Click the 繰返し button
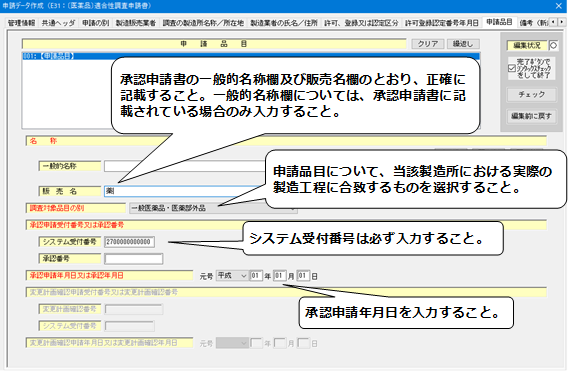 tap(463, 44)
